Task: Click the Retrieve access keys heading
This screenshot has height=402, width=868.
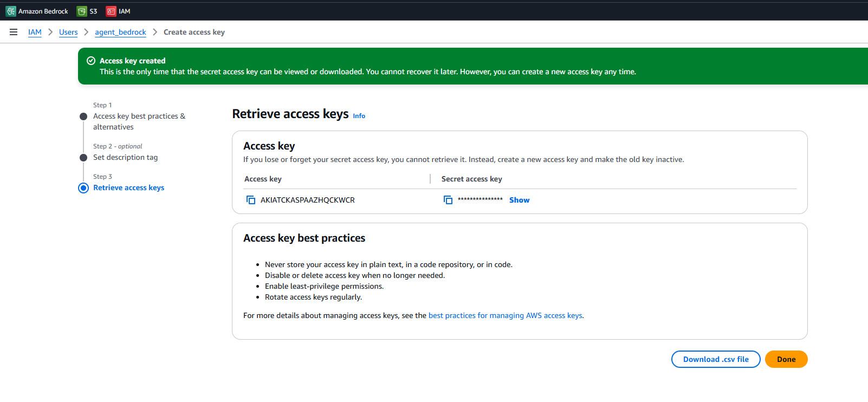Action: pyautogui.click(x=290, y=114)
